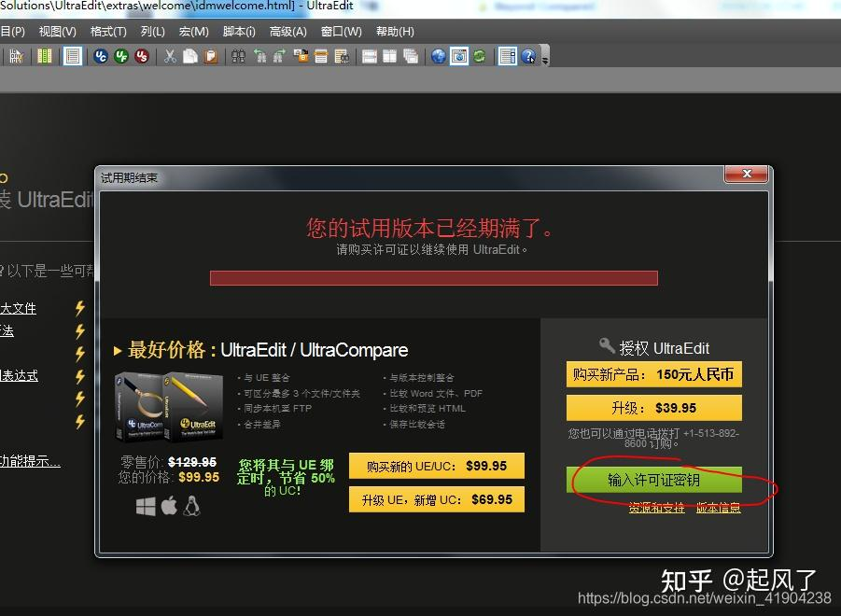
Task: Cascade windows via toolbar icon
Action: tap(411, 56)
